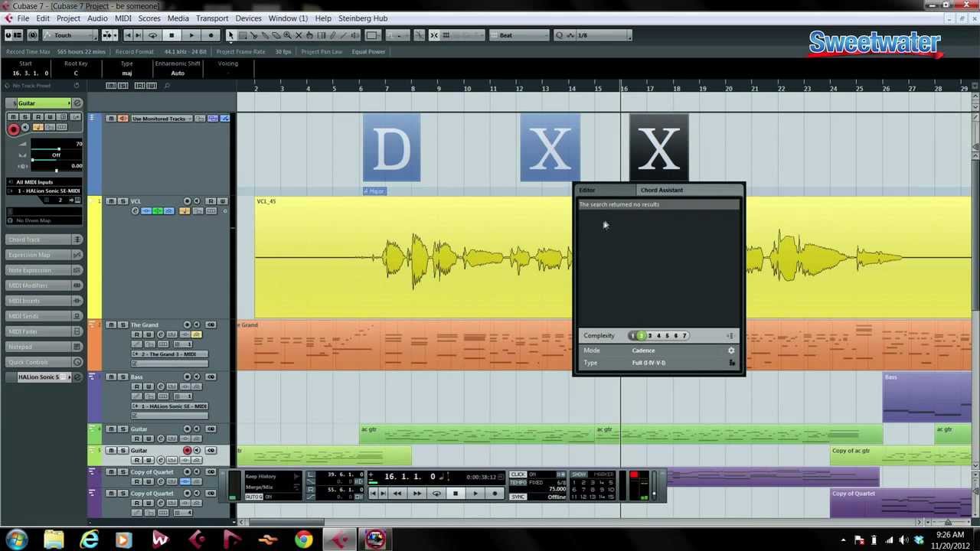Select the Mute X tool
Screen dimensions: 980x551
pyautogui.click(x=299, y=35)
